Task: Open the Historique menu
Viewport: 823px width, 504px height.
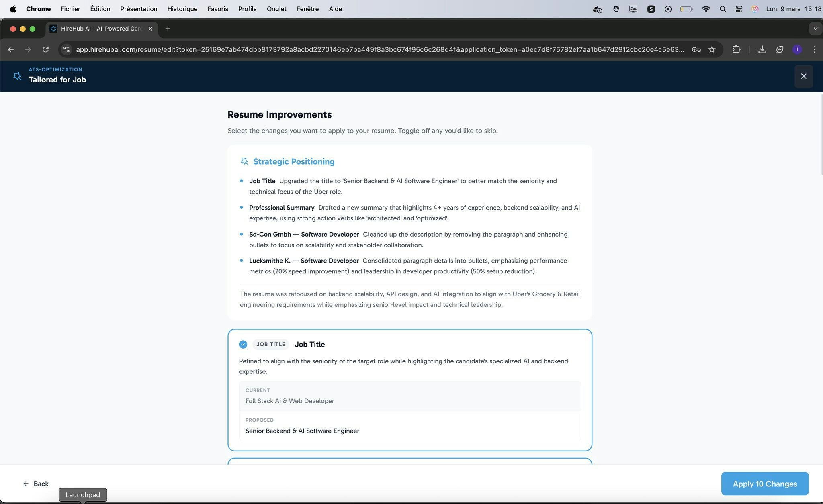Action: click(182, 9)
